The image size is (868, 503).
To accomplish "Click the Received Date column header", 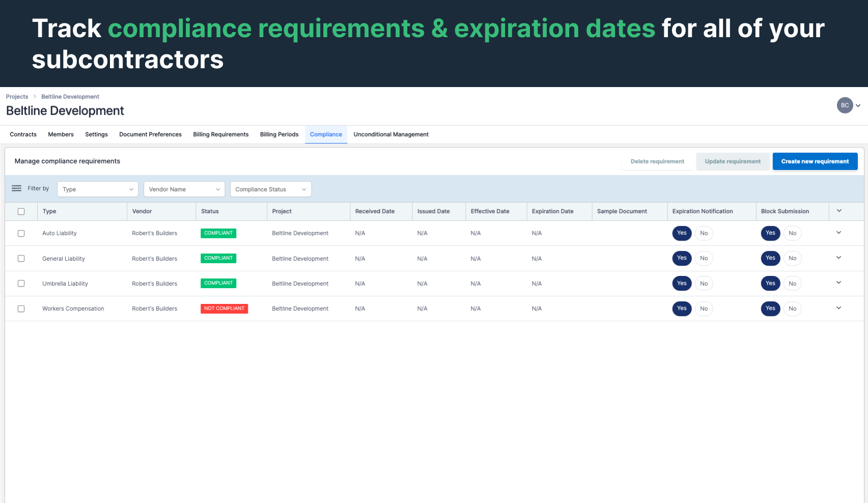I will coord(381,211).
